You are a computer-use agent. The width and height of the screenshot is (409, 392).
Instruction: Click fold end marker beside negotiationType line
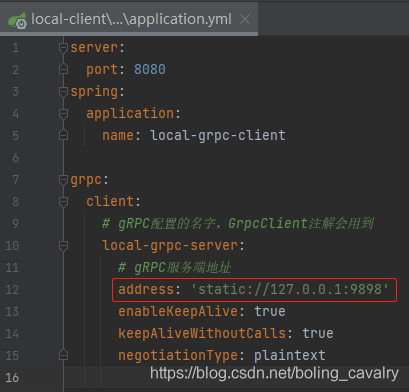[x=63, y=355]
